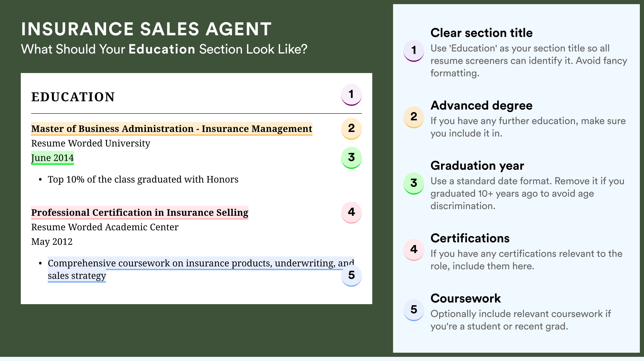Click 'Master of Business Administration - Insurance Management'

(172, 129)
